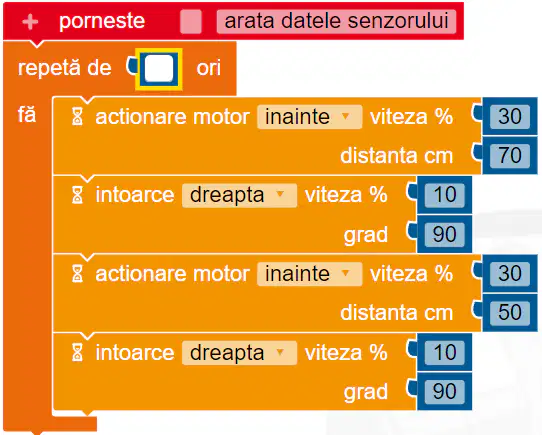Toggle the arata datele senzorului checkbox
This screenshot has width=542, height=435.
(191, 21)
